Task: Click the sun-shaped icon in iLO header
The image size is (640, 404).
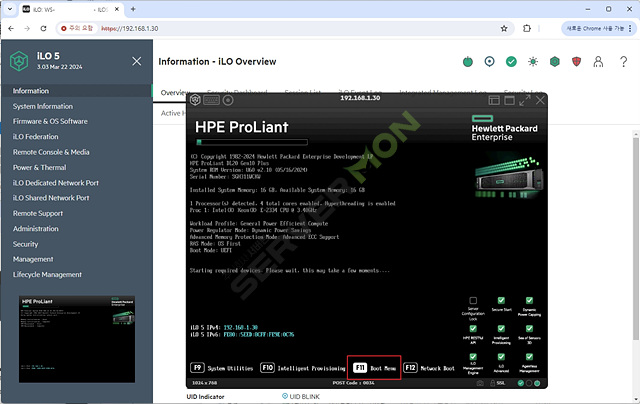Action: point(533,62)
